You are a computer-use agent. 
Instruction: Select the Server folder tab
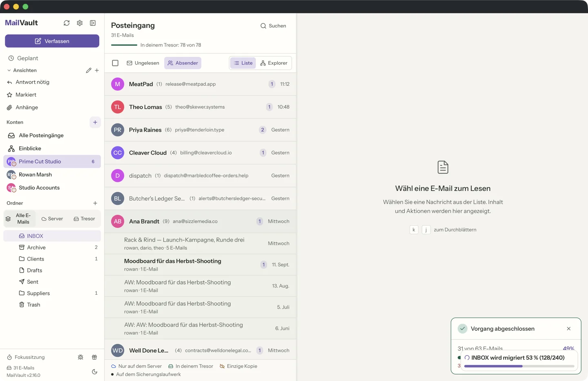pos(52,219)
